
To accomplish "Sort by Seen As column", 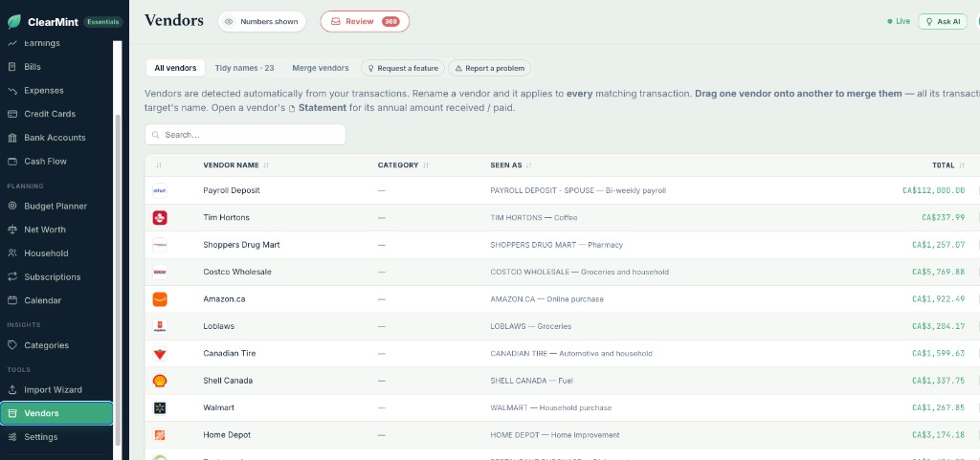I will [x=511, y=165].
